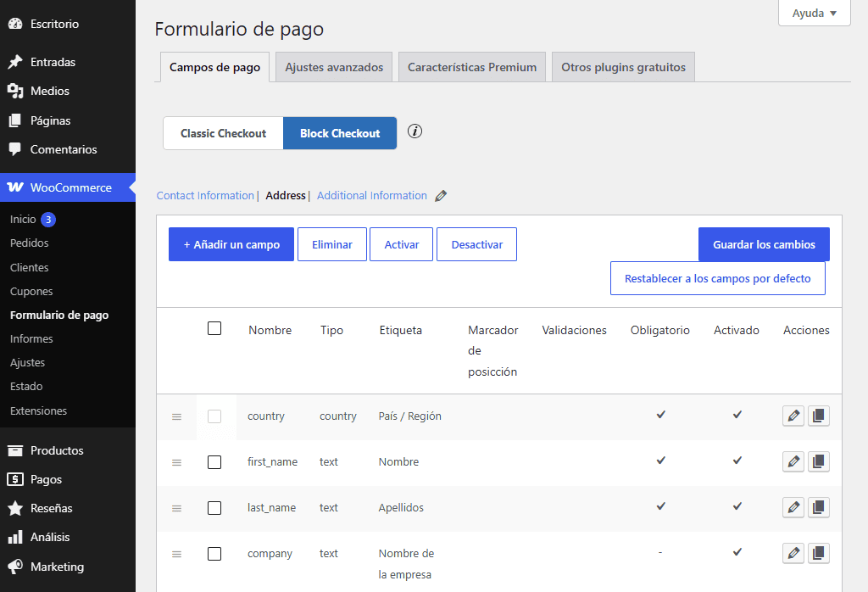Click the Inicio notification badge 3

pos(48,220)
